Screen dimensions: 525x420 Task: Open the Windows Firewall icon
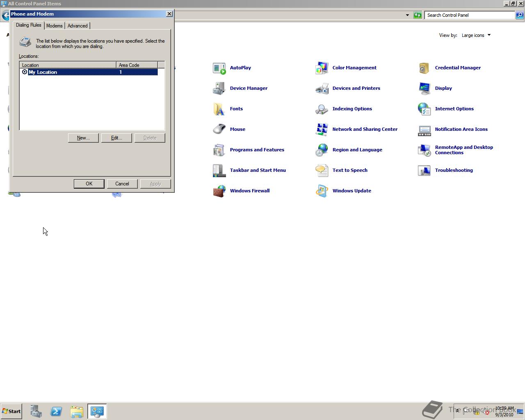point(219,191)
